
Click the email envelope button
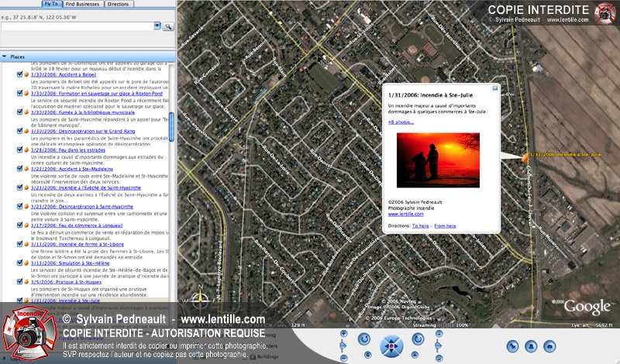(x=549, y=346)
